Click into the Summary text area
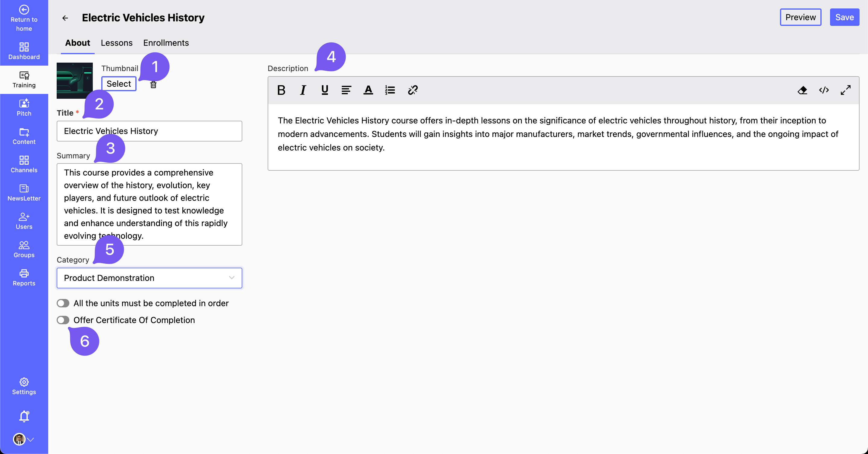Image resolution: width=868 pixels, height=454 pixels. click(x=149, y=204)
